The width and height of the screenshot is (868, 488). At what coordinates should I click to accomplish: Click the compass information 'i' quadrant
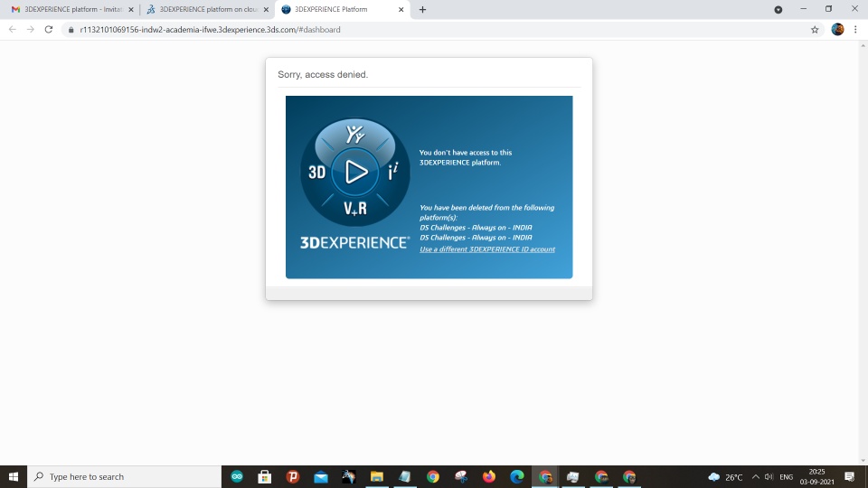click(393, 172)
